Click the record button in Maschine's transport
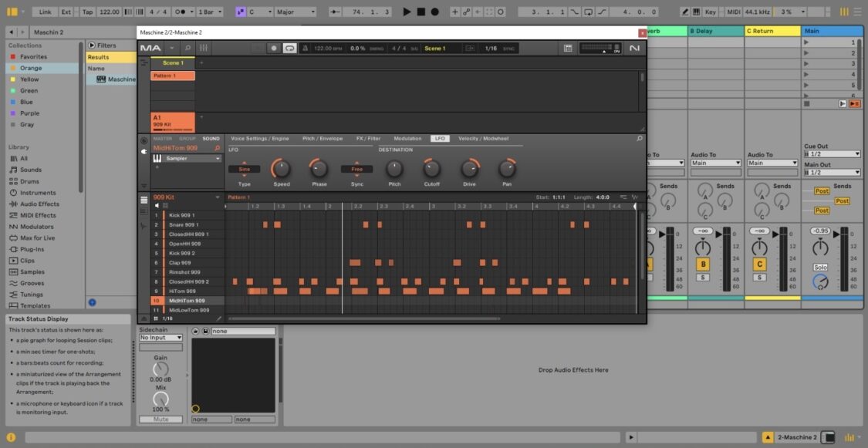The image size is (868, 448). [x=274, y=48]
